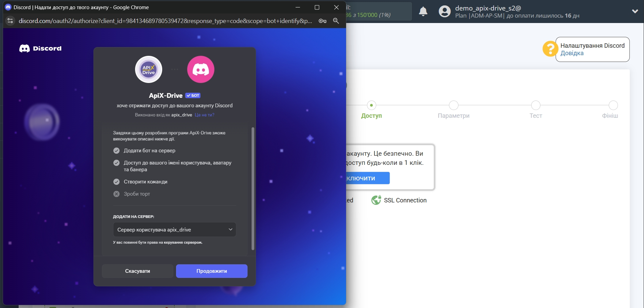
Task: Open the 'Сервер користувача apix_drive' server dropdown
Action: pyautogui.click(x=174, y=229)
